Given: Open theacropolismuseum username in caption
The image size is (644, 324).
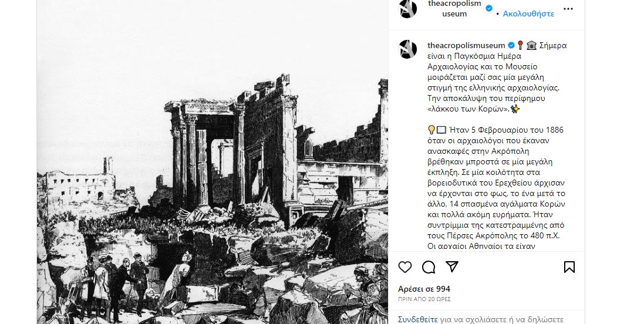Looking at the screenshot, I should tap(466, 45).
